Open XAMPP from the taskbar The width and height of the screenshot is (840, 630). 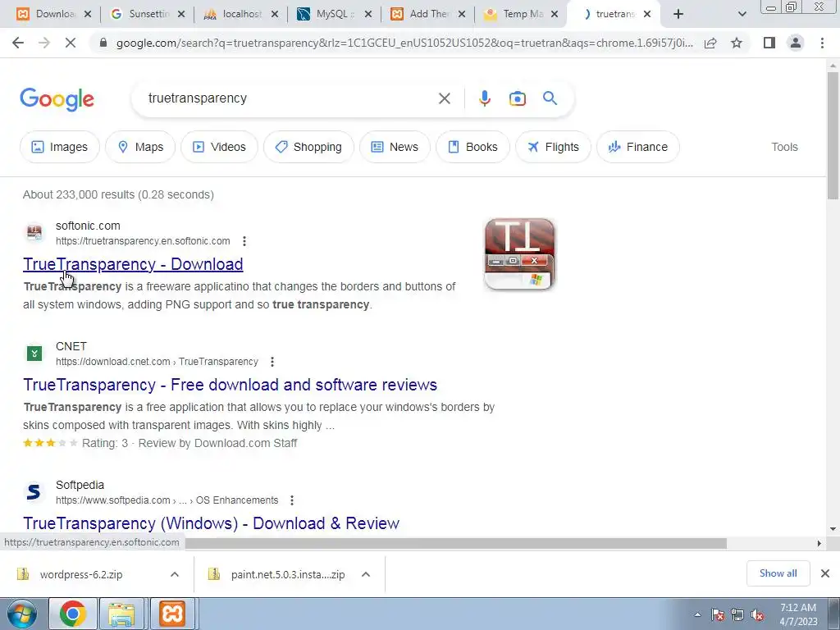point(172,614)
